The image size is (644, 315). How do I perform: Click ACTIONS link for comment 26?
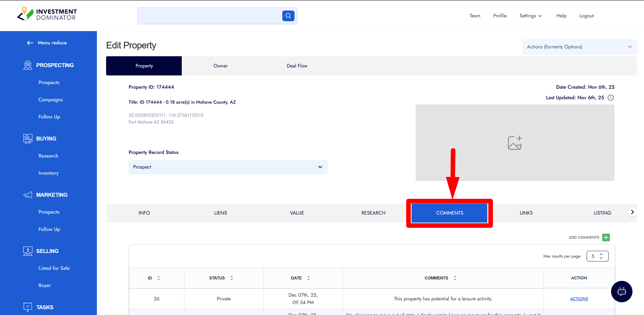pos(579,299)
